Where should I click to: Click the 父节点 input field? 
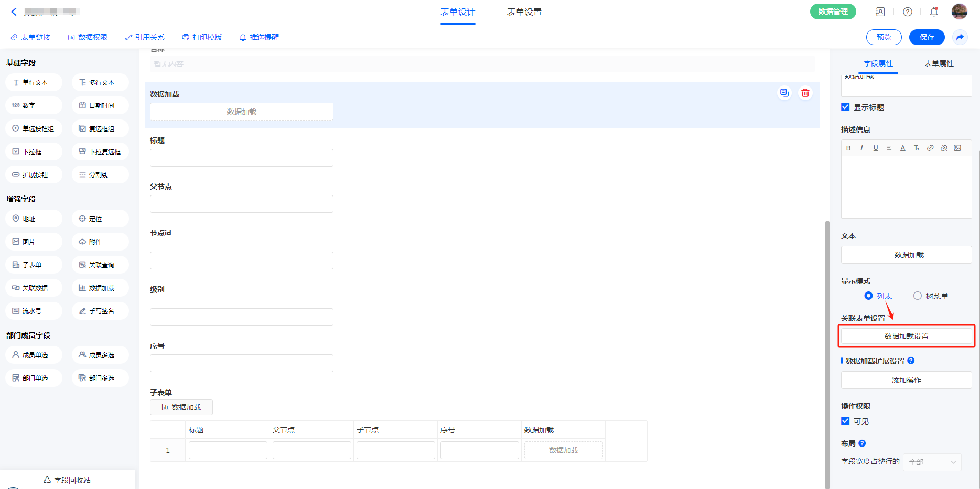pos(241,204)
